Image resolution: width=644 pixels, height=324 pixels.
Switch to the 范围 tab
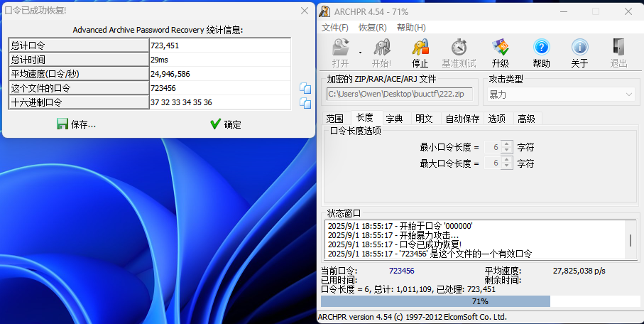pyautogui.click(x=334, y=119)
